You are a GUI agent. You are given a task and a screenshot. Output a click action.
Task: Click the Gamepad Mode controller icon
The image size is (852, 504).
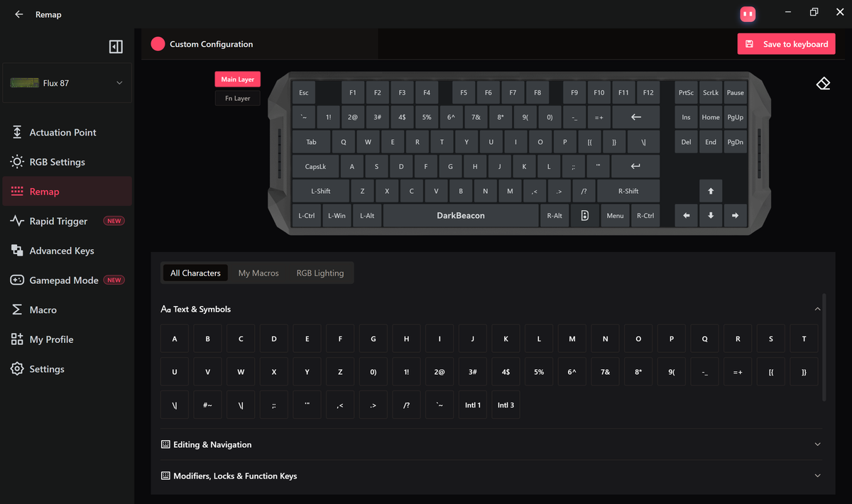pyautogui.click(x=17, y=280)
